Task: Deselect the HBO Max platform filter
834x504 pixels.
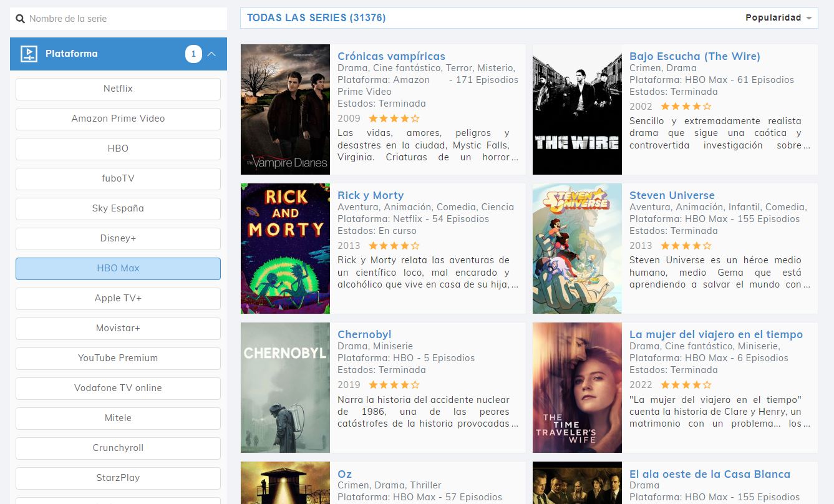Action: pos(118,268)
